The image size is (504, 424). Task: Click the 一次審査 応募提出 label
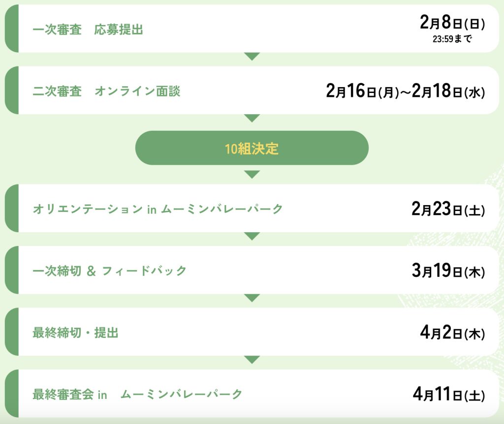[88, 30]
